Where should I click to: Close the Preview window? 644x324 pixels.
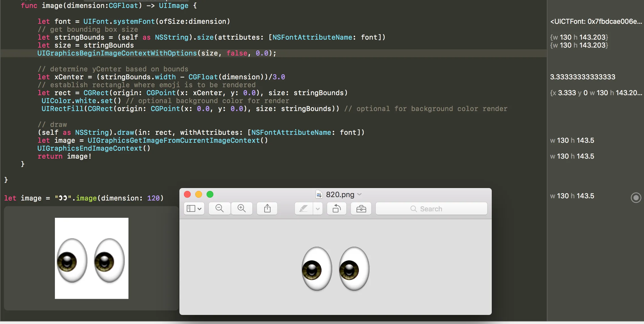click(x=187, y=194)
